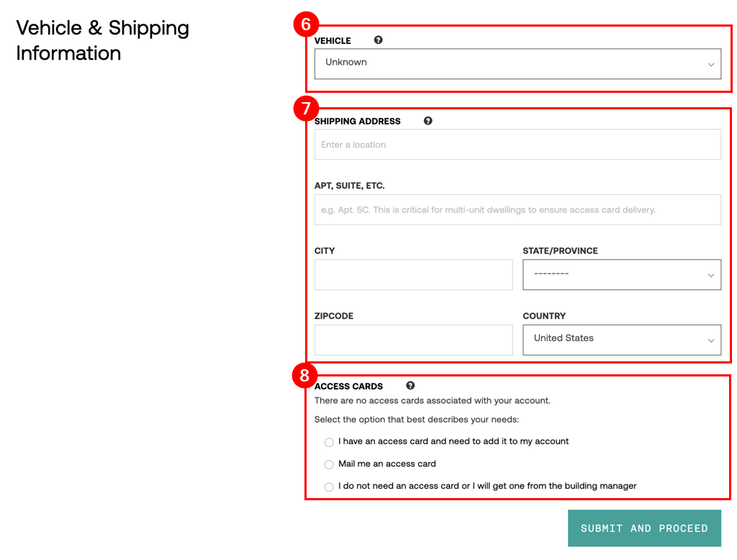737x560 pixels.
Task: Click the Zipcode input box
Action: (413, 340)
